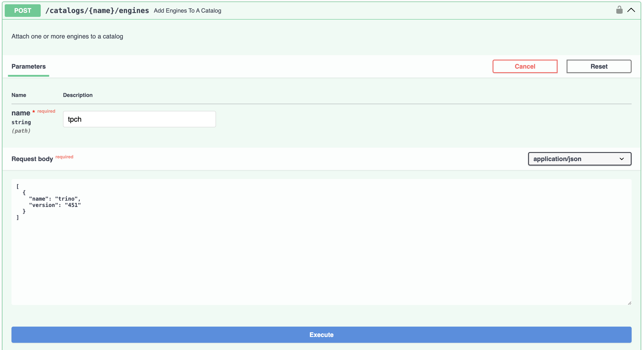
Task: Click the dropdown arrow on the media type selector
Action: [622, 159]
